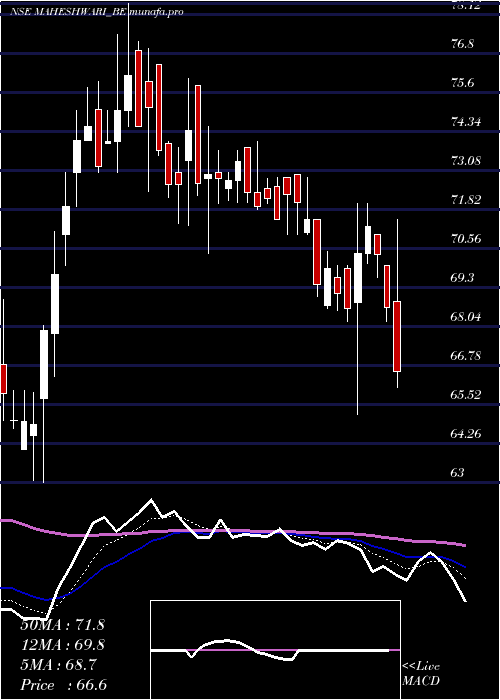
Task: Select the 66.78 price axis label
Action: [466, 356]
